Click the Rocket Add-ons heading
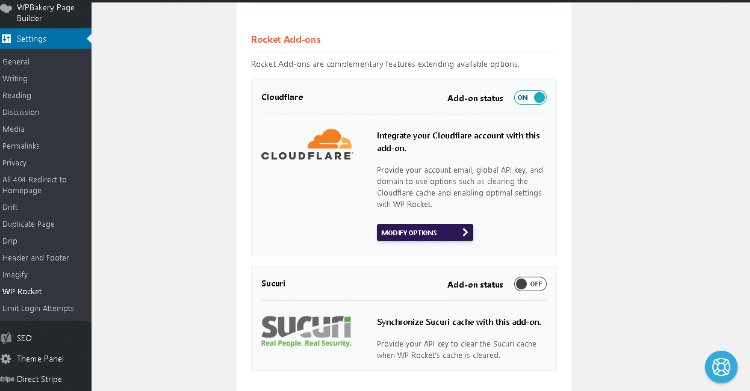The image size is (750, 391). (x=286, y=40)
